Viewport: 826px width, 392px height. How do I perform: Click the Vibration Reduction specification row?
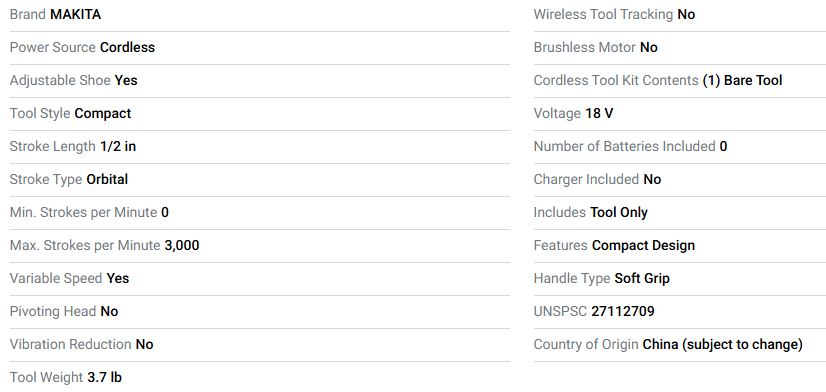260,345
